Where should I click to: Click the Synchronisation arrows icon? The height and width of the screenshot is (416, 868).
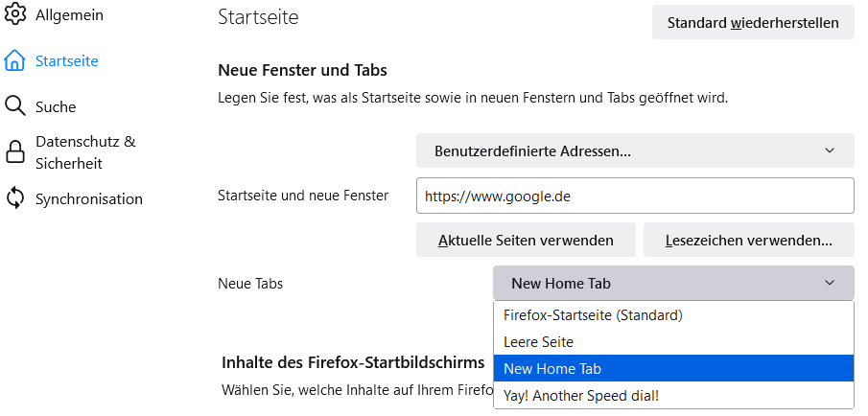(15, 198)
